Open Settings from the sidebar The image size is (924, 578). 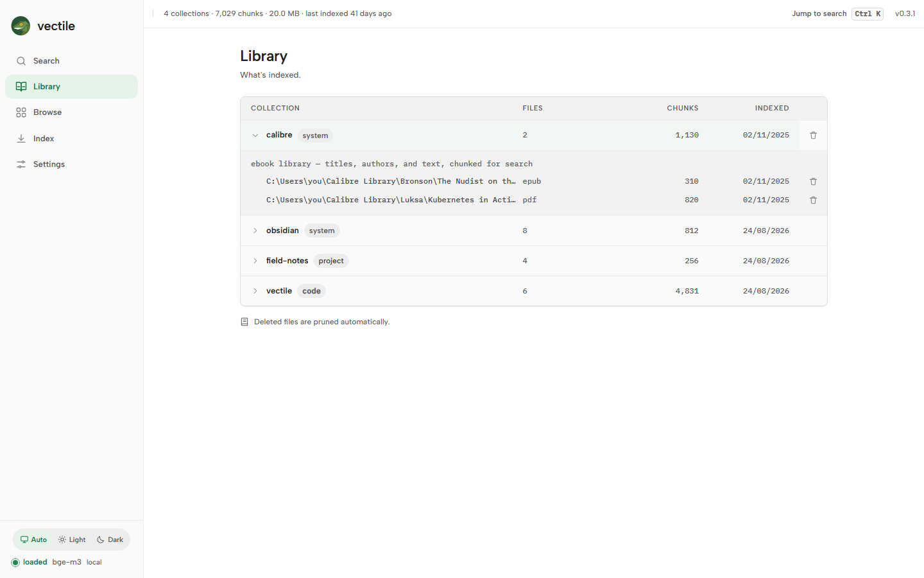point(71,164)
